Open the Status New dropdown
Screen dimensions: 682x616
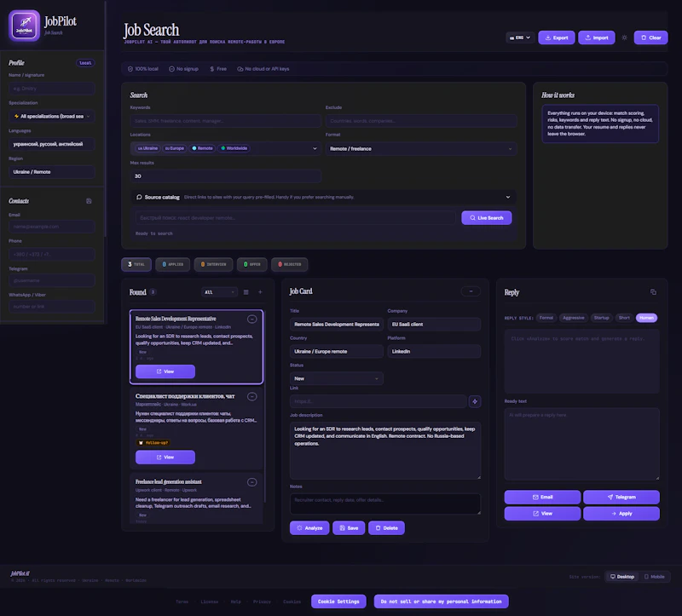tap(336, 378)
